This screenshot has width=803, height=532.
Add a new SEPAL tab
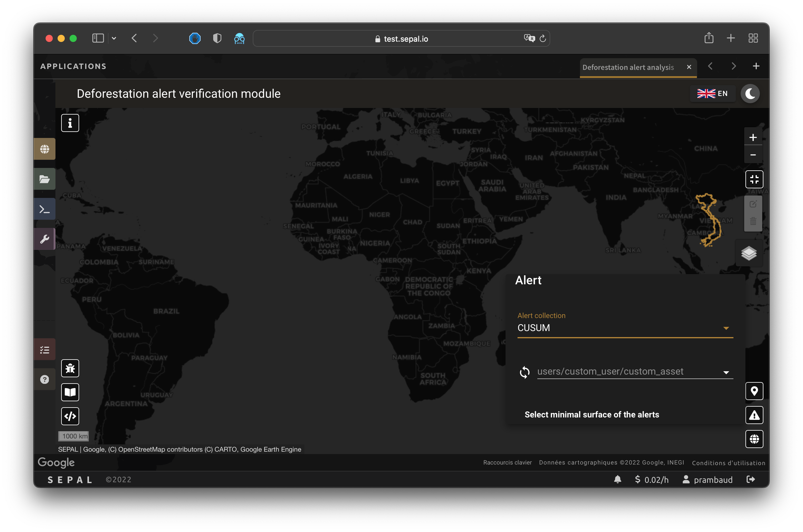coord(756,66)
